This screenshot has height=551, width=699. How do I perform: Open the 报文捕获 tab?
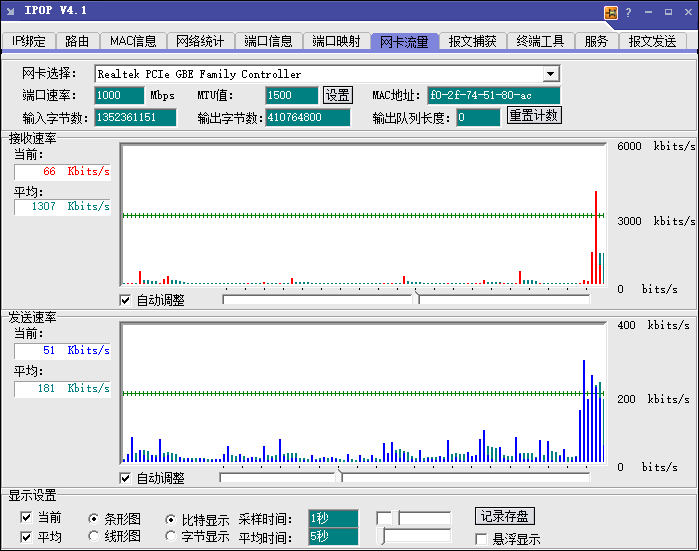(472, 41)
